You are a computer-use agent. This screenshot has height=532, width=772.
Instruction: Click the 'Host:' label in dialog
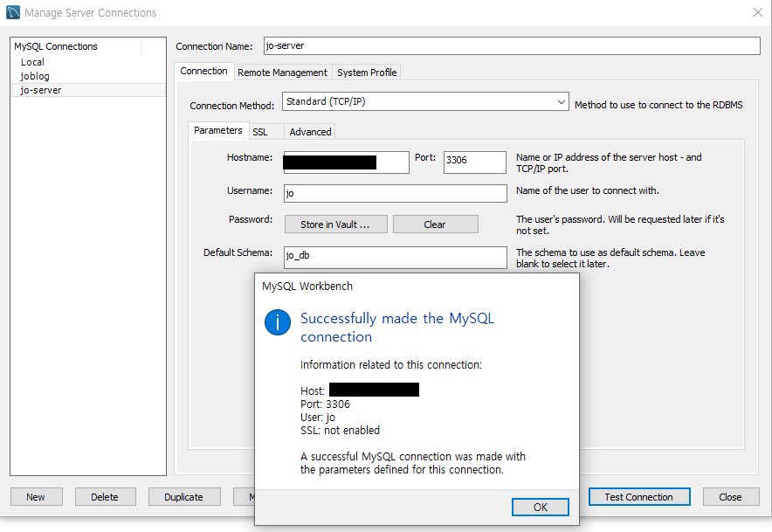tap(313, 390)
